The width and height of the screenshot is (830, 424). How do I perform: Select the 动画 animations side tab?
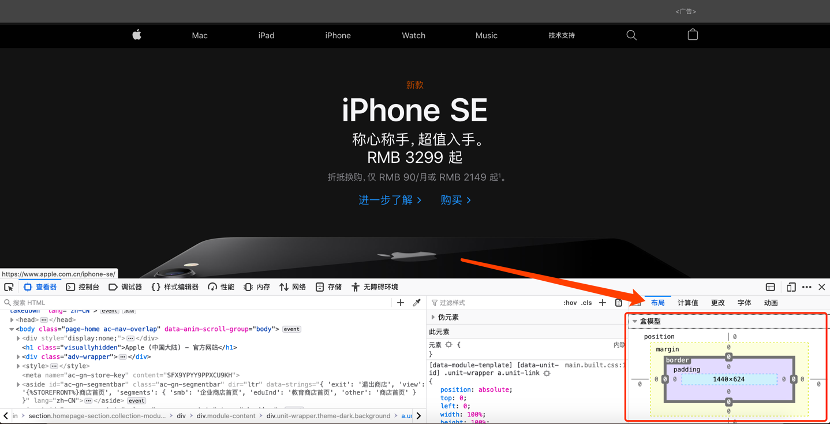(x=771, y=303)
